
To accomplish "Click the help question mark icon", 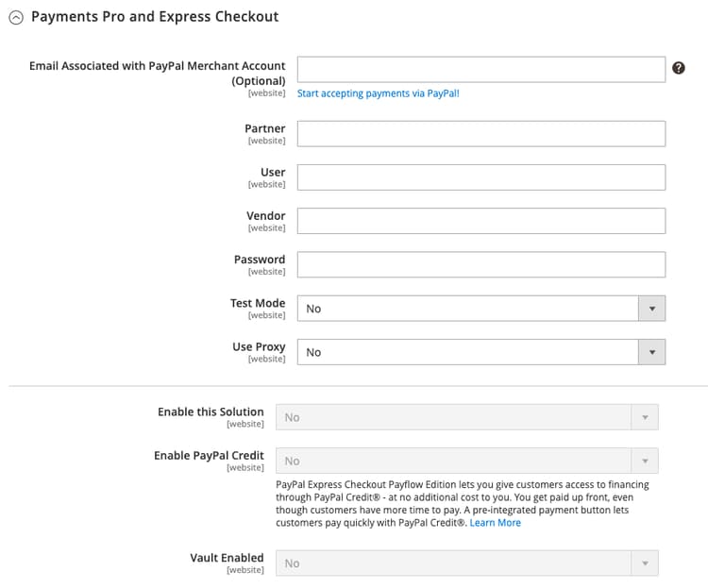I will (678, 68).
